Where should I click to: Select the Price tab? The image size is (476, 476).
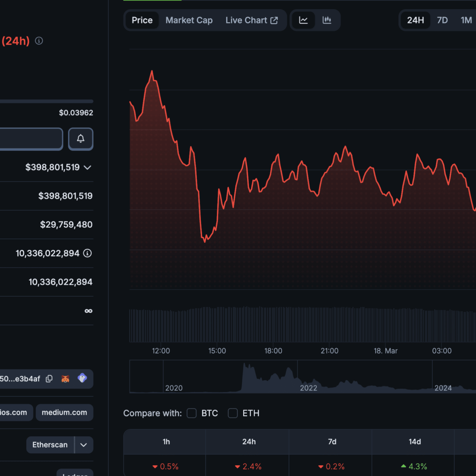[x=142, y=20]
